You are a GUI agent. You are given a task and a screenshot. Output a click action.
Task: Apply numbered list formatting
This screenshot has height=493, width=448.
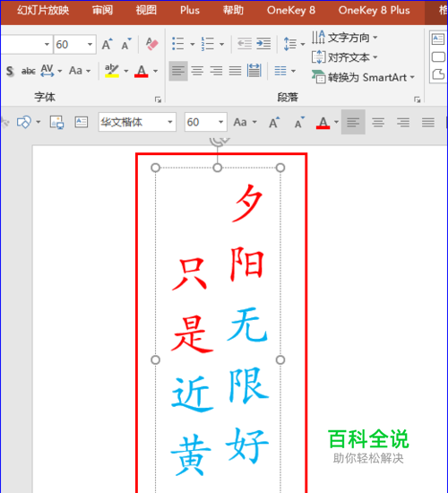208,44
